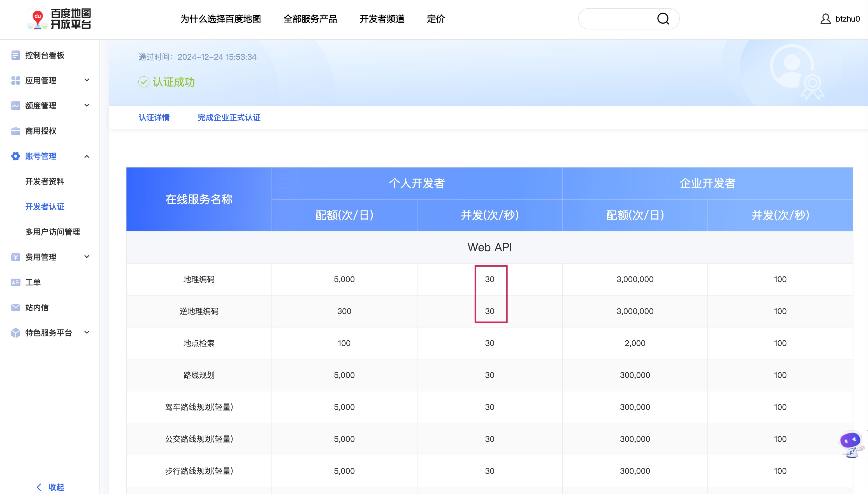Collapse the 账号管理 menu chevron

click(x=87, y=156)
